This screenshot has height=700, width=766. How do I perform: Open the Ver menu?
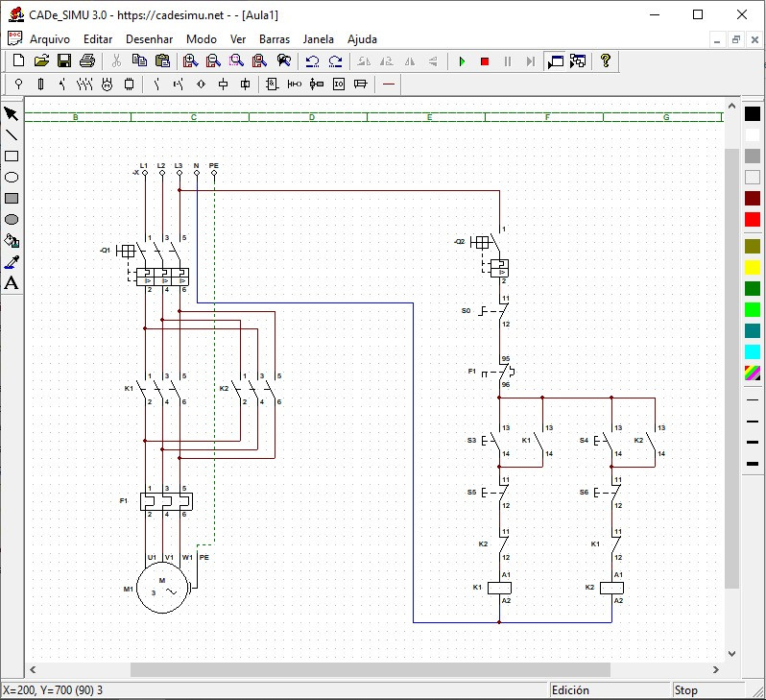tap(238, 39)
